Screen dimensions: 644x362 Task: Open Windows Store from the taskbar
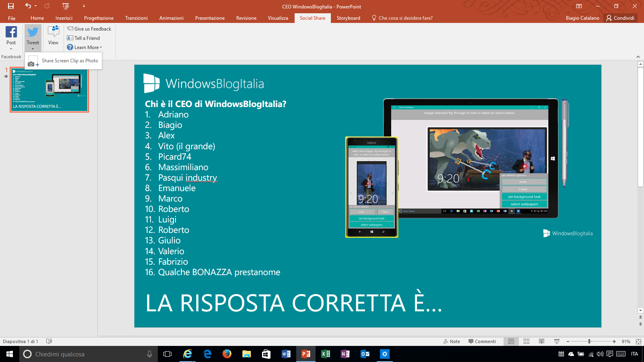tap(266, 354)
